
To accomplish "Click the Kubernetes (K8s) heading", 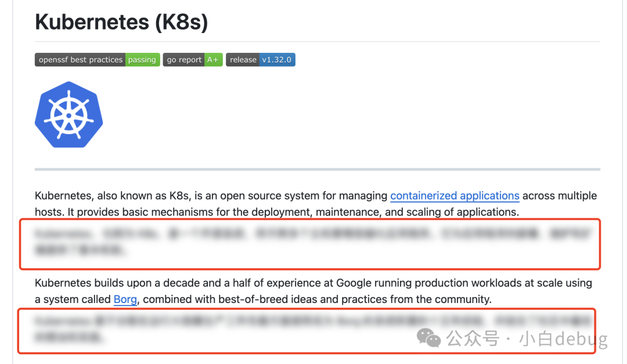I will (121, 22).
